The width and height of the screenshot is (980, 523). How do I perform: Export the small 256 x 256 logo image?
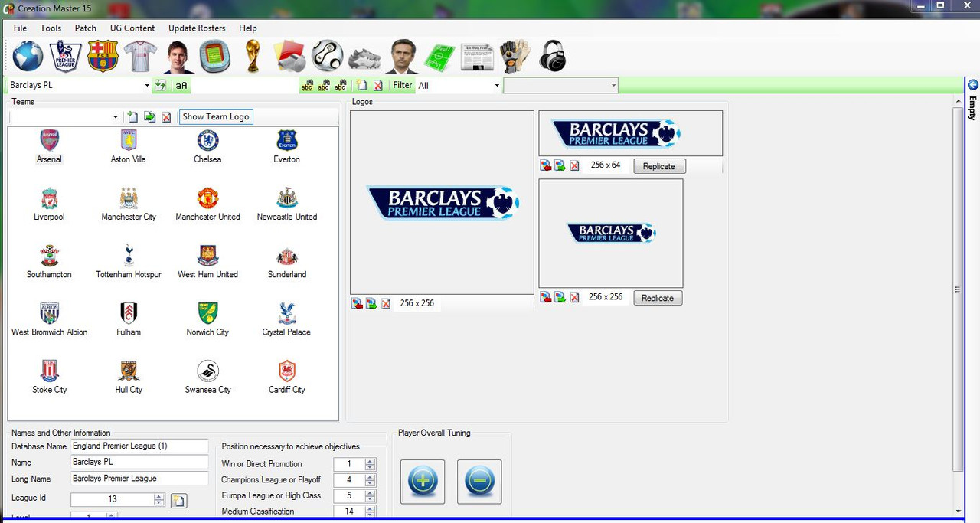point(560,297)
